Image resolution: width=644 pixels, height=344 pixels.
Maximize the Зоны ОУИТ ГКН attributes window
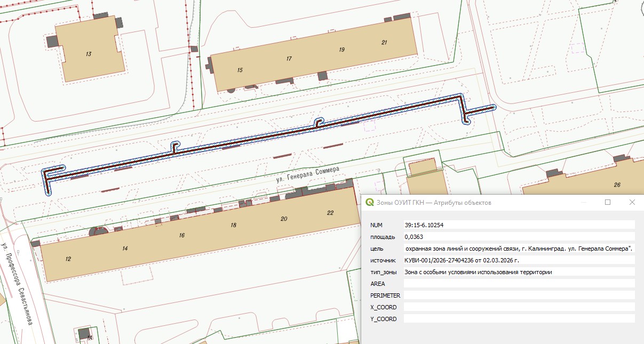607,203
